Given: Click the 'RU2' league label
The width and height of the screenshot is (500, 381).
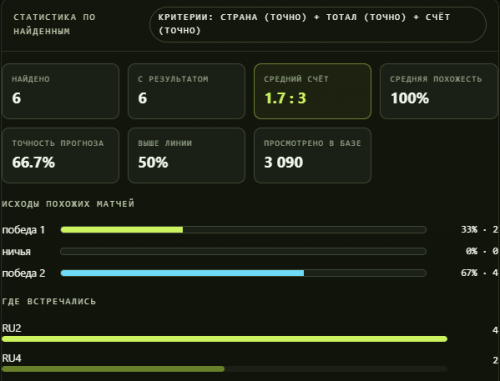Looking at the screenshot, I should pyautogui.click(x=12, y=328).
